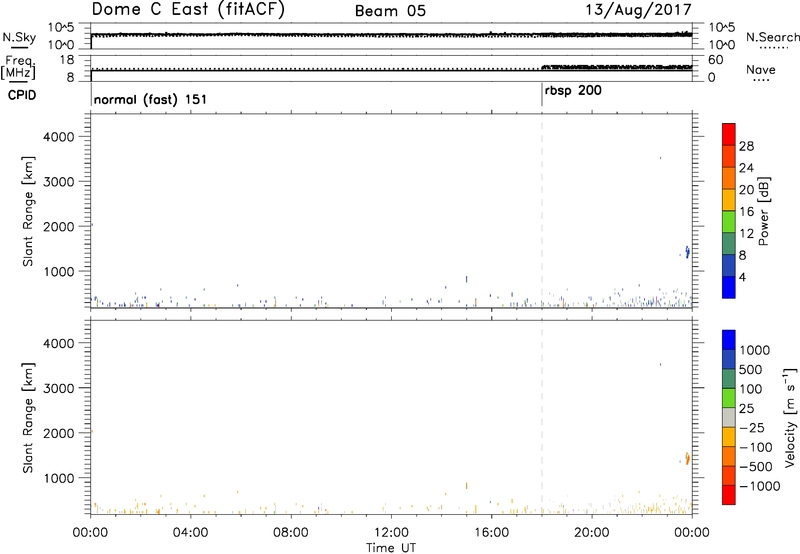Select the 'Beam 05' label
Viewport: 800px width, 554px height.
click(x=390, y=11)
